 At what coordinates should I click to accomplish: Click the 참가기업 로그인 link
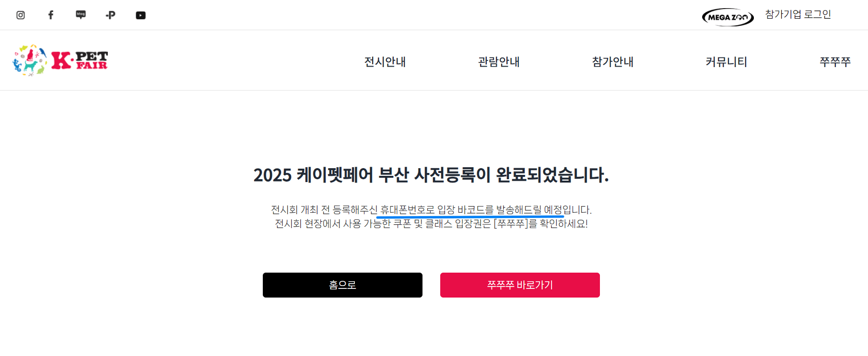798,14
